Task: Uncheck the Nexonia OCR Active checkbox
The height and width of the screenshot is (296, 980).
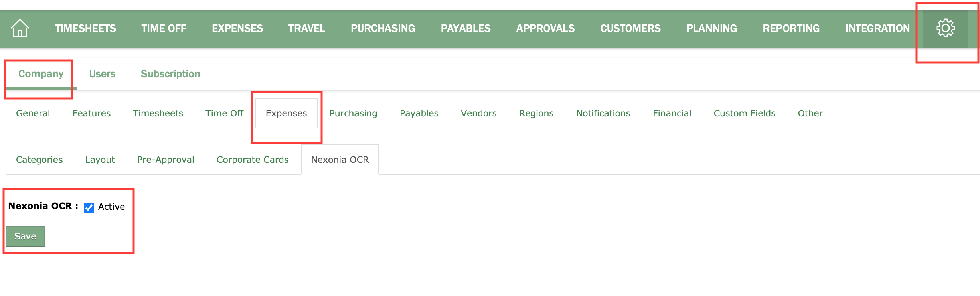Action: pos(89,207)
